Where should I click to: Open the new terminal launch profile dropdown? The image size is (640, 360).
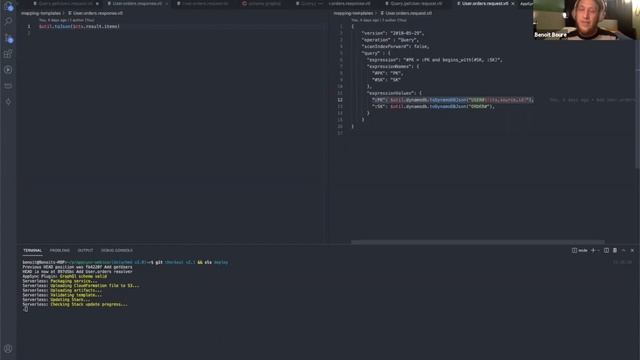pyautogui.click(x=598, y=250)
